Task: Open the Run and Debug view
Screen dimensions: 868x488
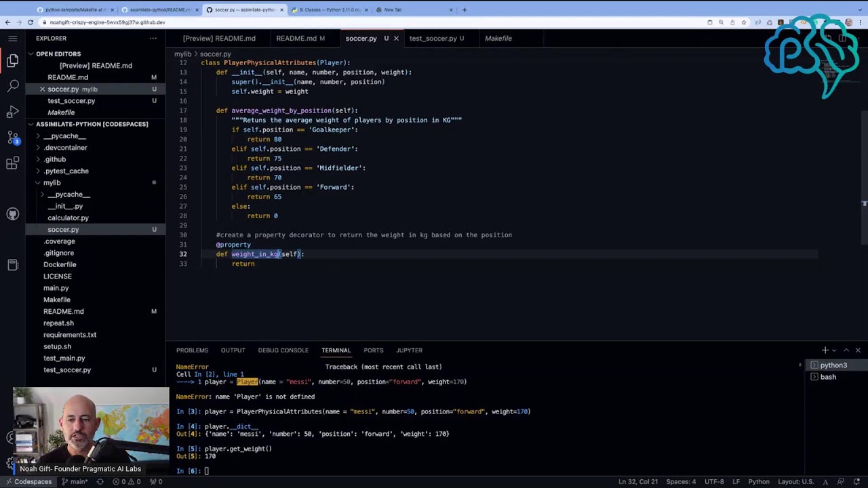Action: (12, 112)
